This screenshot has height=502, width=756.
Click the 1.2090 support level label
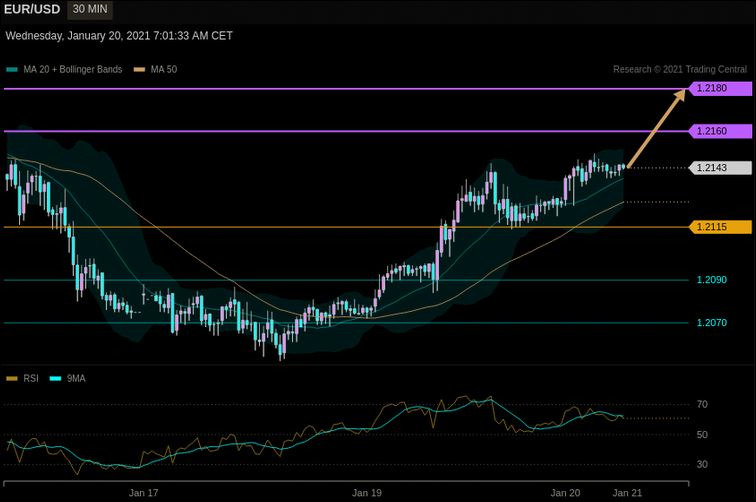712,280
